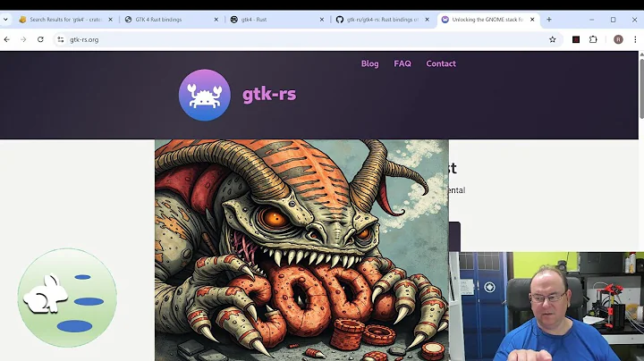Open a new tab with plus button
Viewport: 644px width, 361px height.
[549, 20]
